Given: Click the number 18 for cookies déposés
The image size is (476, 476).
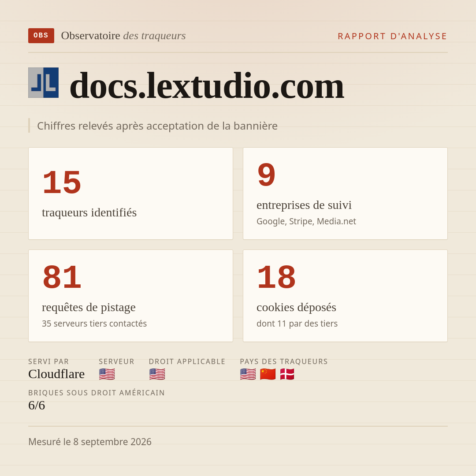Looking at the screenshot, I should point(276,277).
